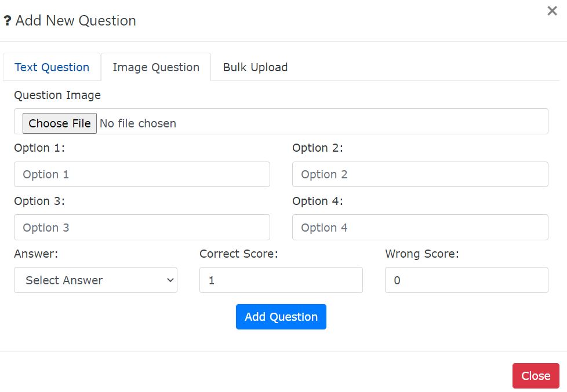Expand the Select Answer dropdown
The width and height of the screenshot is (567, 392).
coord(96,280)
